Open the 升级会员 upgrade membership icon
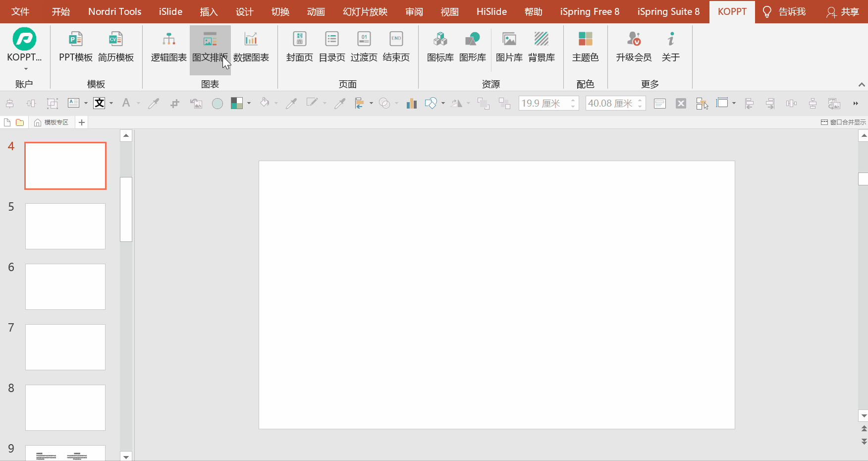Viewport: 868px width, 461px height. [634, 48]
